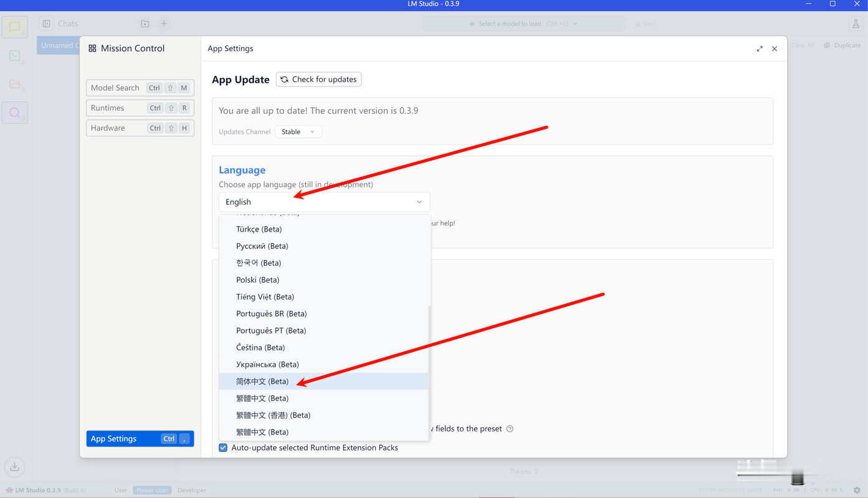
Task: Expand App Settings dialog to fullscreen
Action: point(760,49)
